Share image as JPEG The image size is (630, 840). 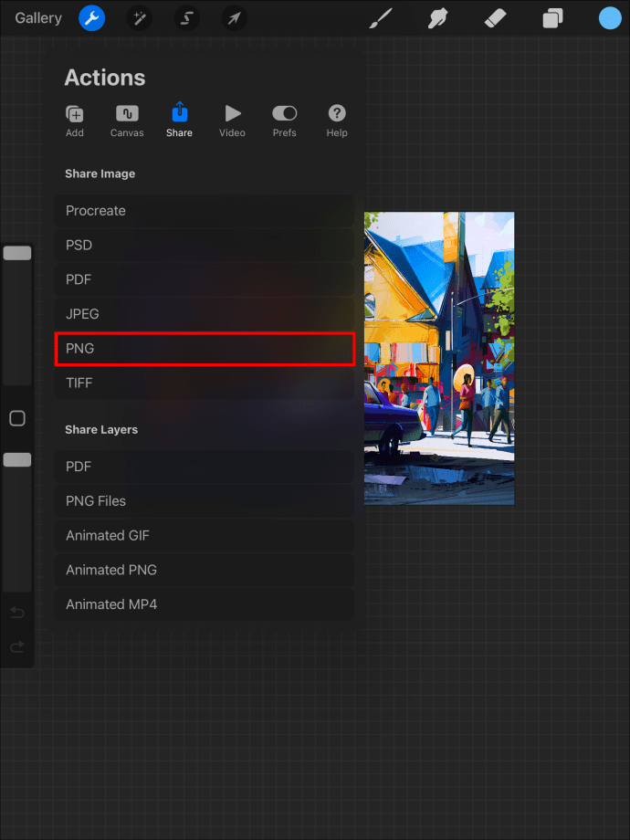click(205, 314)
